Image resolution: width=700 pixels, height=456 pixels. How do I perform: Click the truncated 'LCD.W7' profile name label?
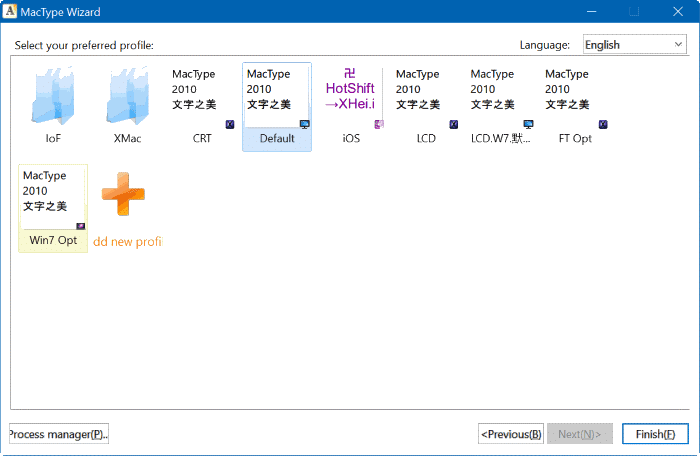tap(500, 138)
